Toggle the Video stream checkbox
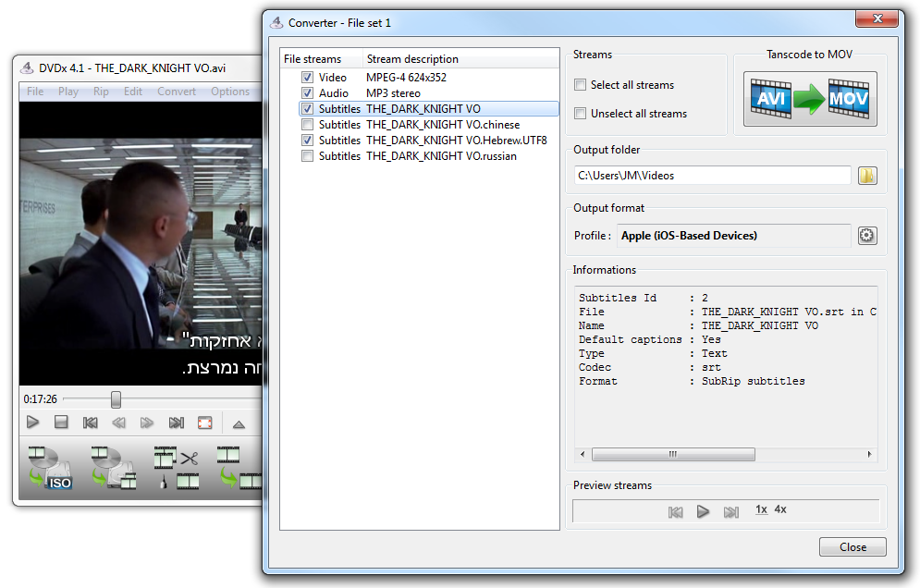920x588 pixels. 307,78
